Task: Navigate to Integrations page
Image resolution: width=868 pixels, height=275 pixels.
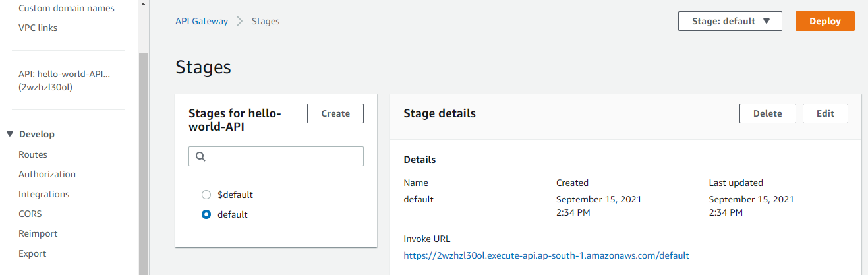Action: (x=43, y=194)
